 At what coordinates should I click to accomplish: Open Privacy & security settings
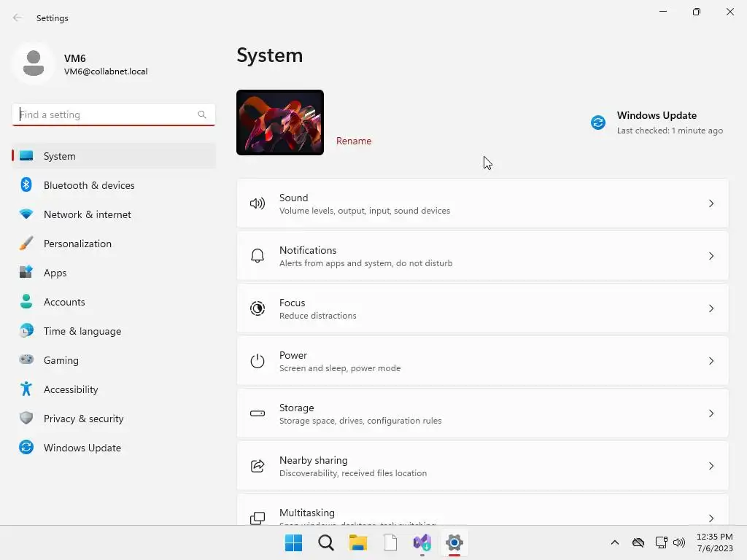point(113,418)
